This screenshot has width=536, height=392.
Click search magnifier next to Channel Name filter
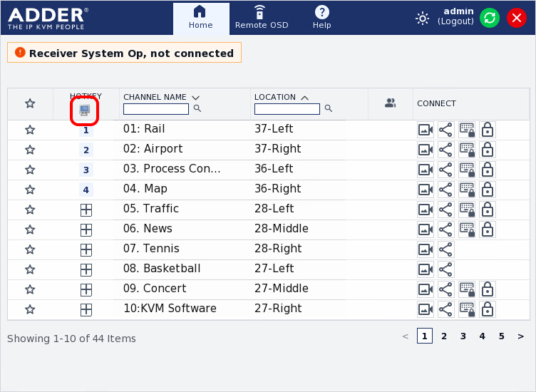point(197,108)
